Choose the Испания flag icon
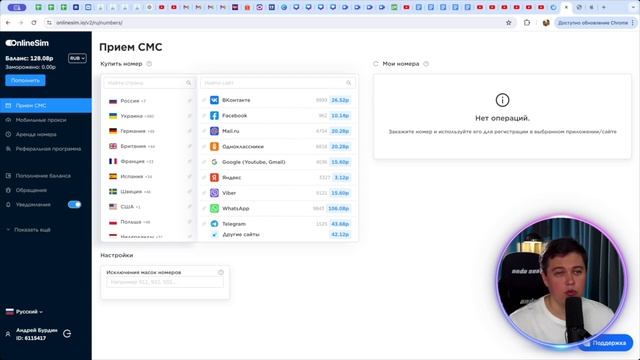This screenshot has width=640, height=360. 113,176
